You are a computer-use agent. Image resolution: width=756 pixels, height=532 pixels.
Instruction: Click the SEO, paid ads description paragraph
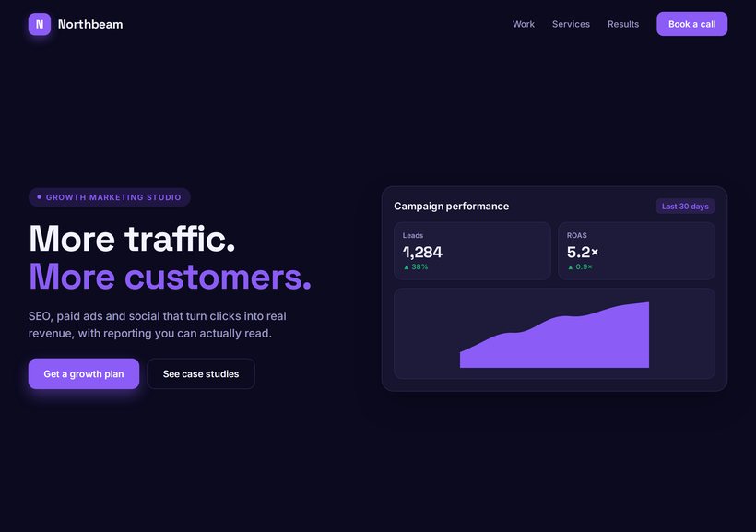coord(157,325)
